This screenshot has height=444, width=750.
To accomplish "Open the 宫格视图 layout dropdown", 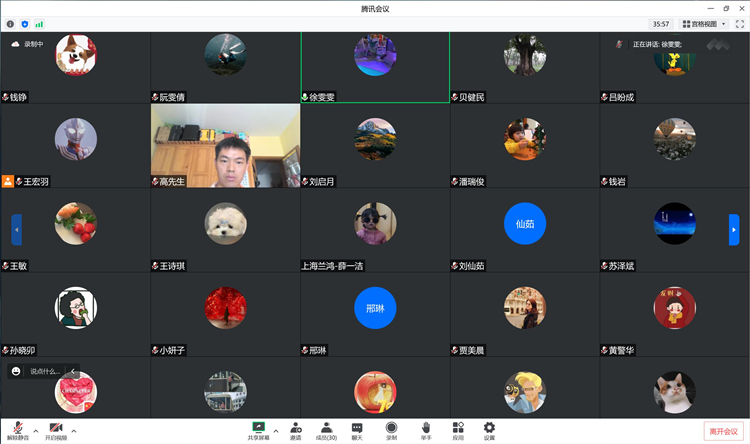I will coord(704,24).
